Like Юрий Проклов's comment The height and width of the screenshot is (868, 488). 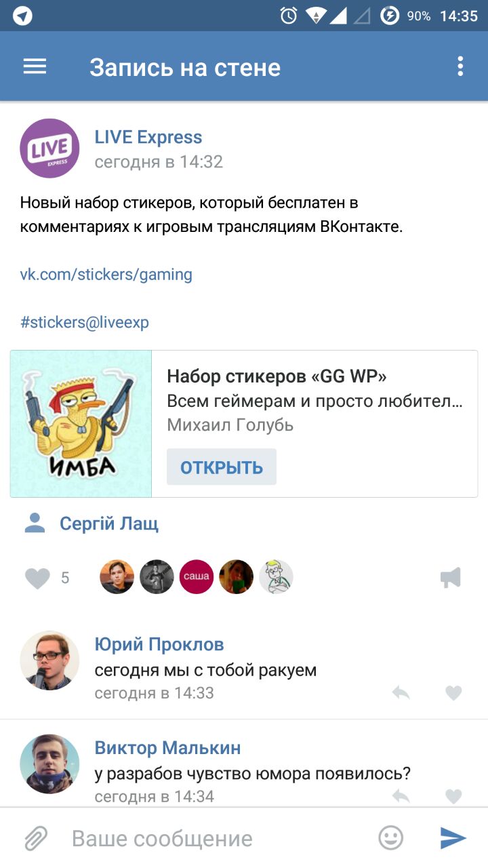pyautogui.click(x=453, y=692)
